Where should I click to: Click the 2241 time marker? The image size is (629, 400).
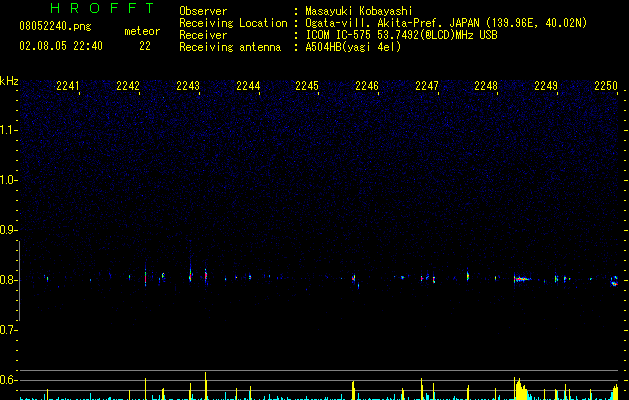(x=68, y=86)
